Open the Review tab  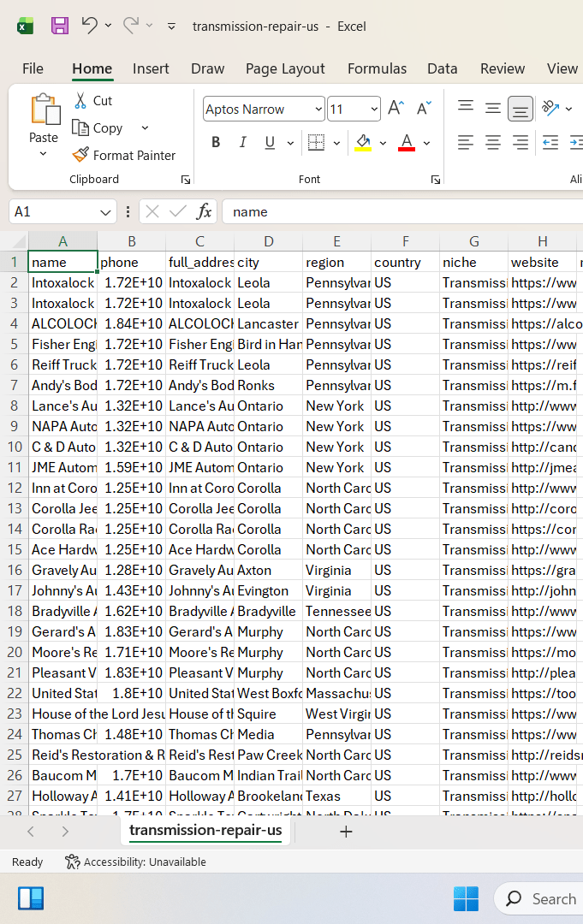503,69
